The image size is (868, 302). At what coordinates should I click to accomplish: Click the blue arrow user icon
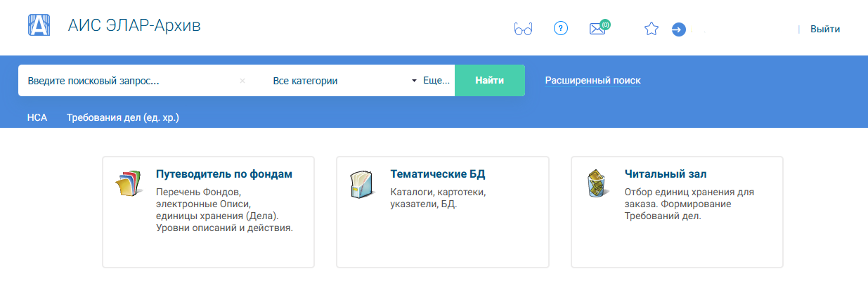(x=678, y=29)
